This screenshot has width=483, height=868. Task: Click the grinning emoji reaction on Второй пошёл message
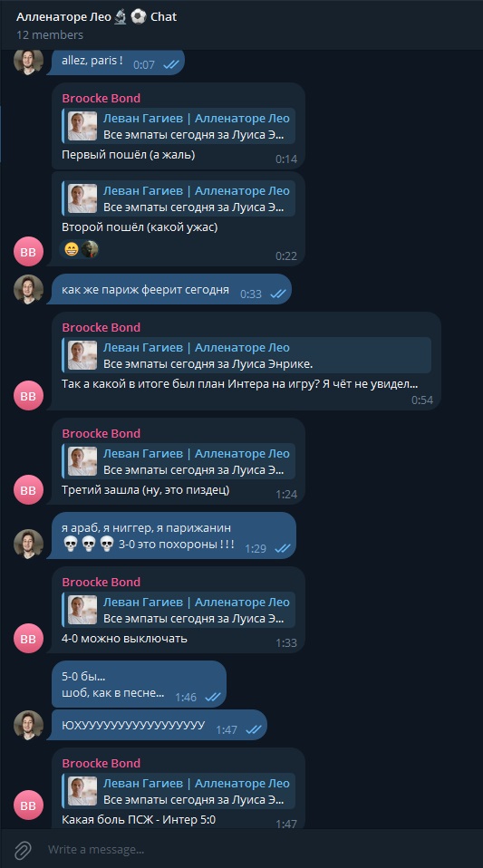click(72, 249)
